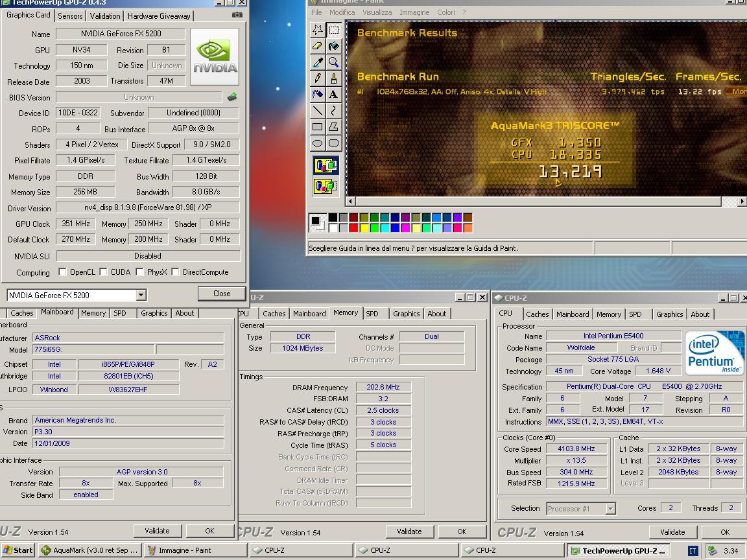
Task: Select the opaque selection option in Paint
Action: (326, 166)
